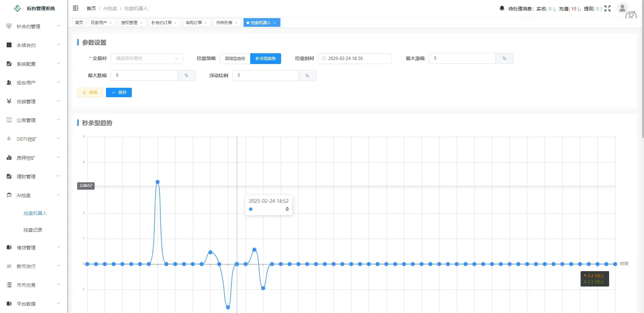Image resolution: width=644 pixels, height=313 pixels.
Task: Select the 理财管理 sidebar icon
Action: [9, 176]
